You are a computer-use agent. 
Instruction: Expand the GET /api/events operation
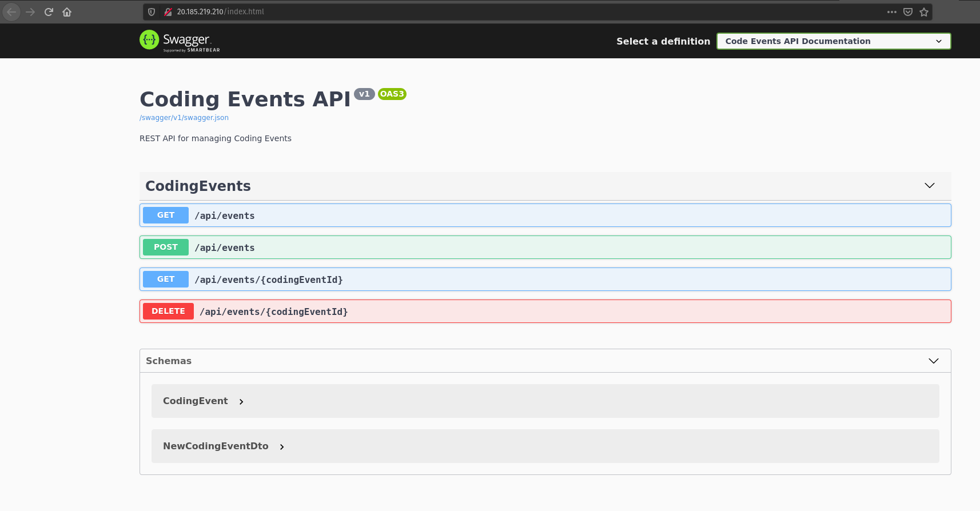click(x=545, y=215)
